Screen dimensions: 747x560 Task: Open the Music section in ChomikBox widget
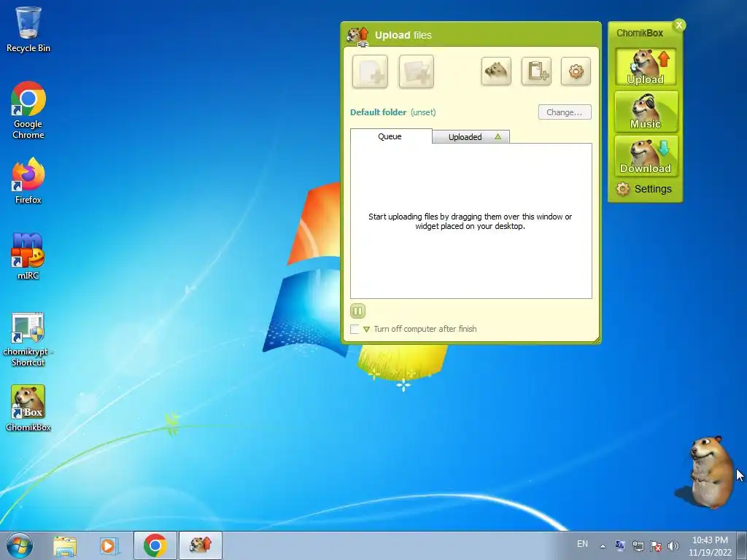(646, 112)
